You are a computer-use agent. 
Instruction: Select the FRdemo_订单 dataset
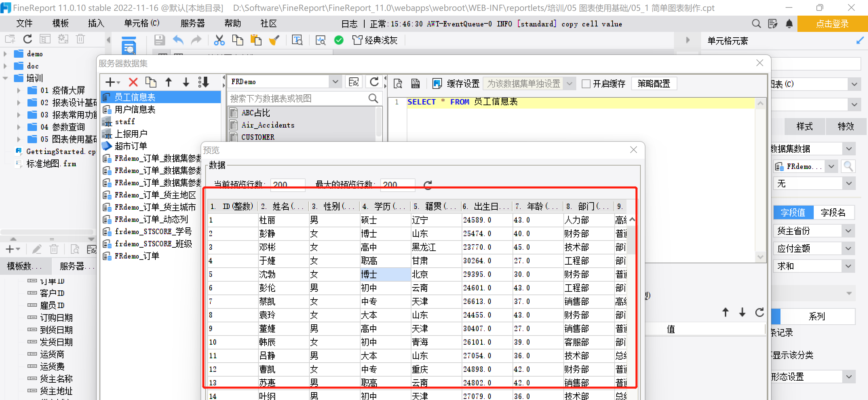point(137,256)
